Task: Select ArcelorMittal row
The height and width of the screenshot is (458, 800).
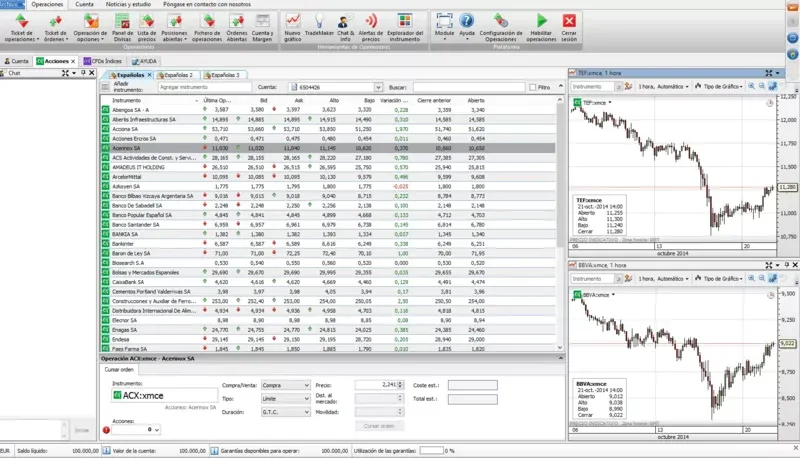Action: point(328,177)
